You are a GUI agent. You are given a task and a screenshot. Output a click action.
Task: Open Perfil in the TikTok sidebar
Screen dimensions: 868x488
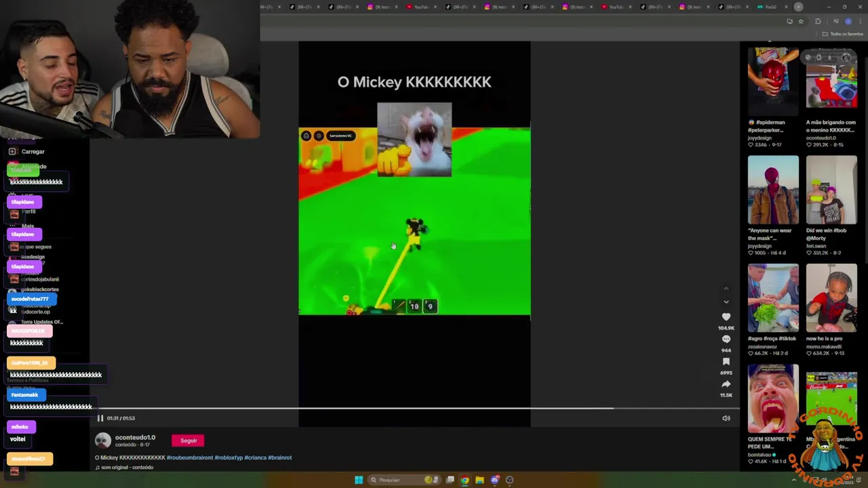(x=28, y=211)
